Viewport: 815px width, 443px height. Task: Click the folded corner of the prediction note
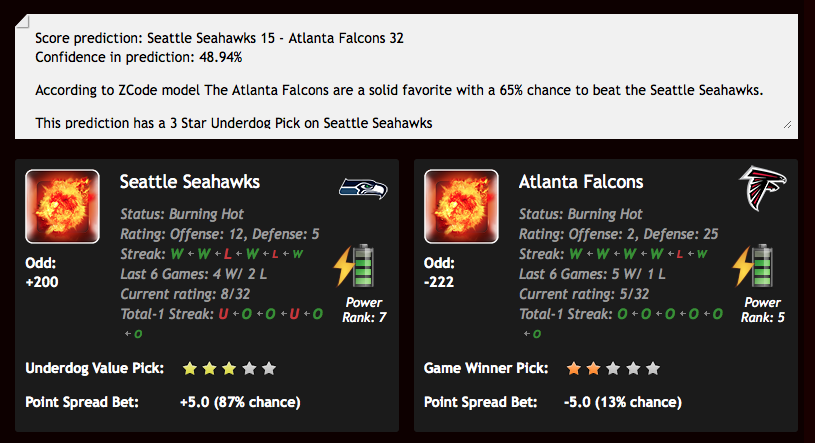click(x=23, y=21)
